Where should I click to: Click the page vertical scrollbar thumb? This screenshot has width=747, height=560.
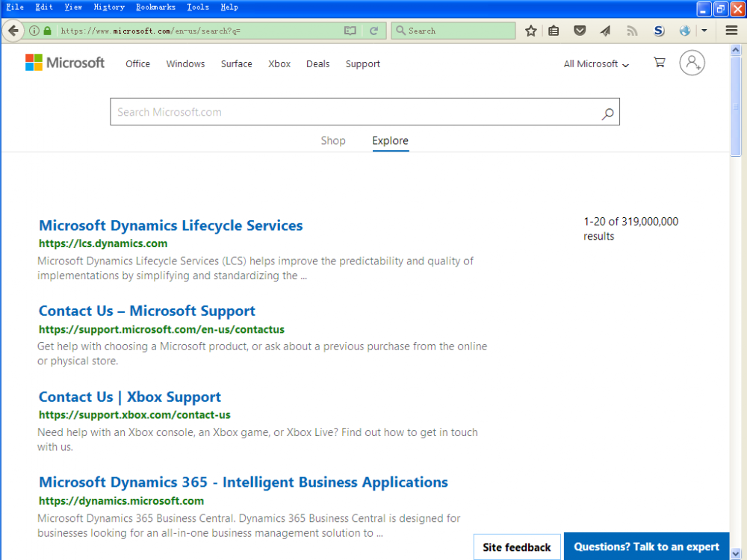pos(736,105)
